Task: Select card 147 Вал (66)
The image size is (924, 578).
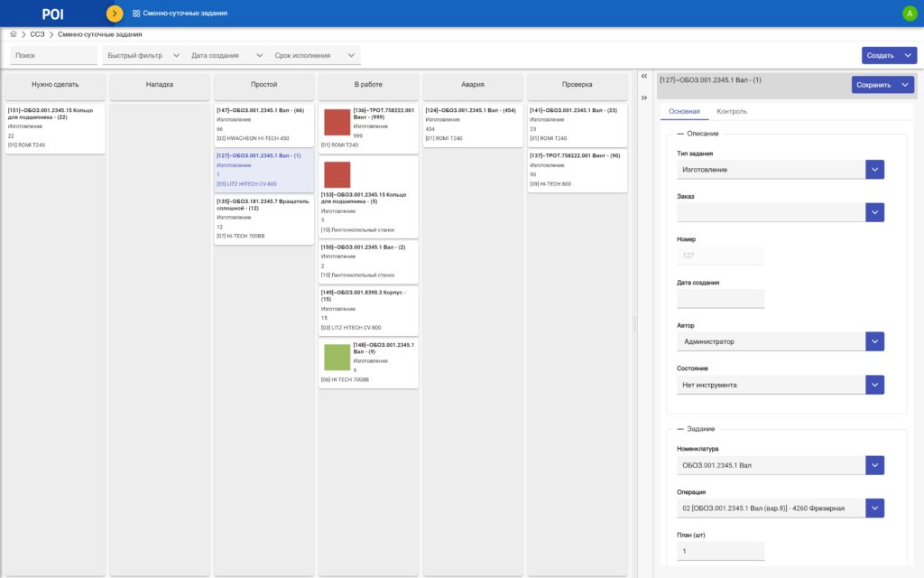Action: point(264,125)
